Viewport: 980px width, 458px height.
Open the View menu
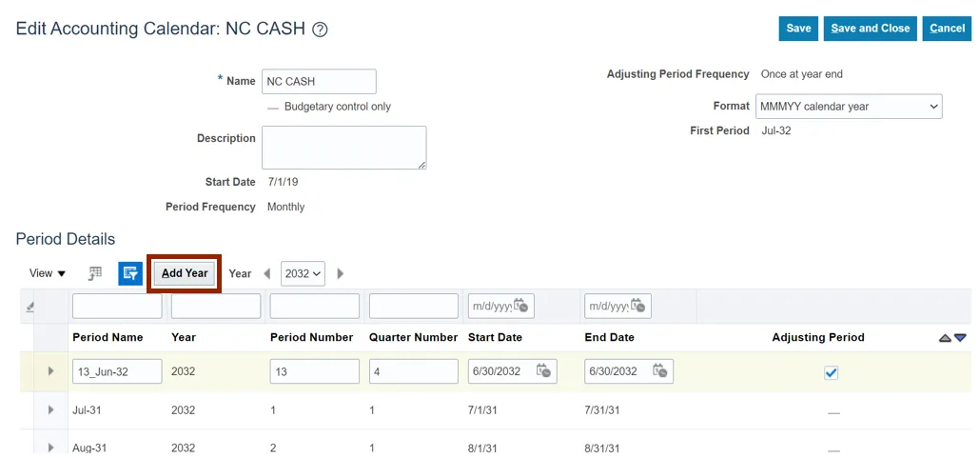tap(48, 273)
